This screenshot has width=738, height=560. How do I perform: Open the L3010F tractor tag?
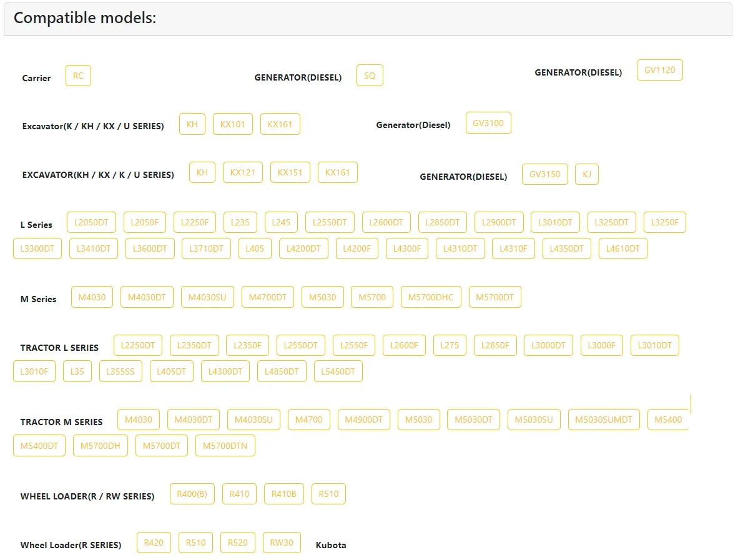[x=34, y=371]
